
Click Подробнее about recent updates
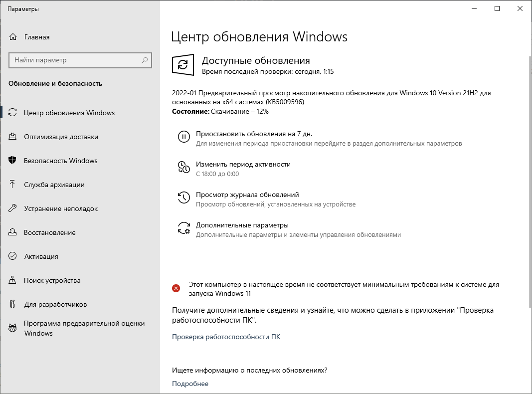(x=190, y=384)
